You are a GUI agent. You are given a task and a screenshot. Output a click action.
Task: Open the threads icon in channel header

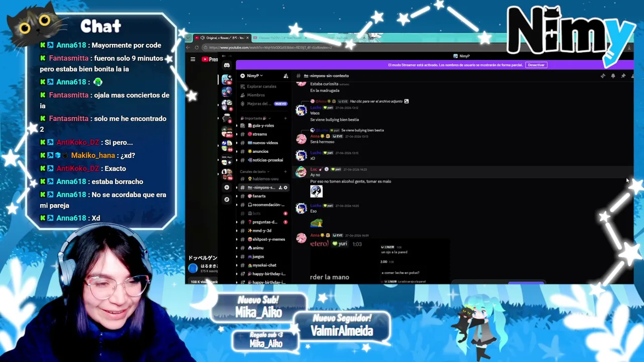pos(603,76)
